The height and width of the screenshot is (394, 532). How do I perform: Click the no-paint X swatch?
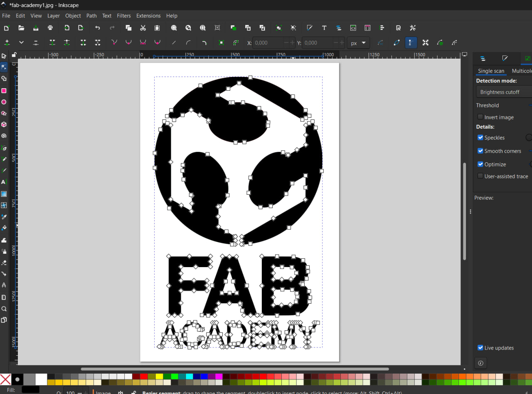click(x=5, y=379)
